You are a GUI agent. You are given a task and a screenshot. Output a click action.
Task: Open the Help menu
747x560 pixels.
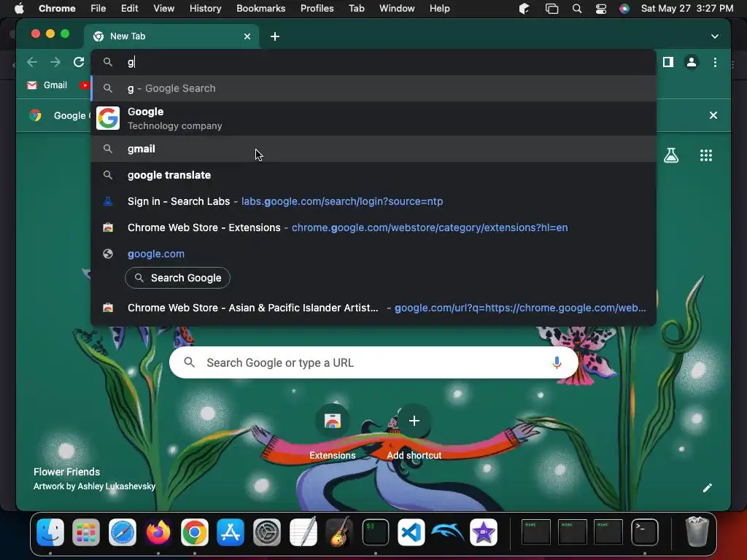439,8
